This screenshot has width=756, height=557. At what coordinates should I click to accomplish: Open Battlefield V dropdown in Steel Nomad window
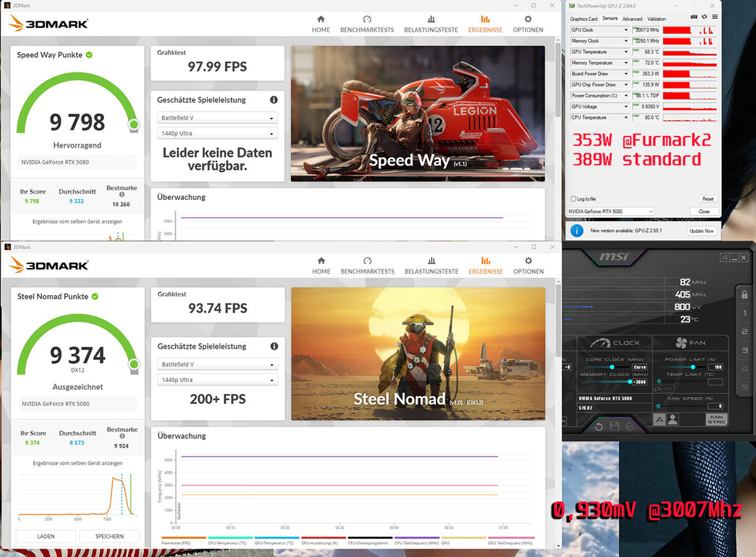(x=218, y=365)
